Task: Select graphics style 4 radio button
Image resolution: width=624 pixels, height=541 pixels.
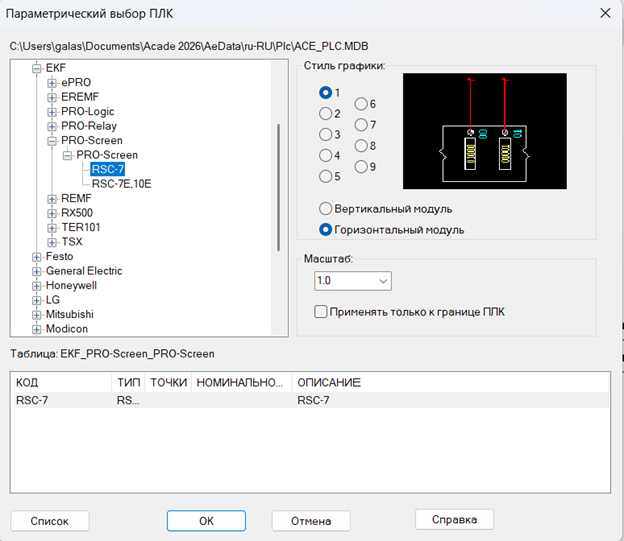Action: tap(326, 155)
